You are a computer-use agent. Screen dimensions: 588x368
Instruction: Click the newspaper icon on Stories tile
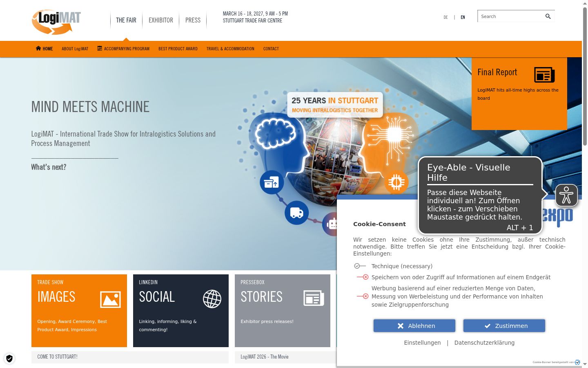[x=314, y=298]
